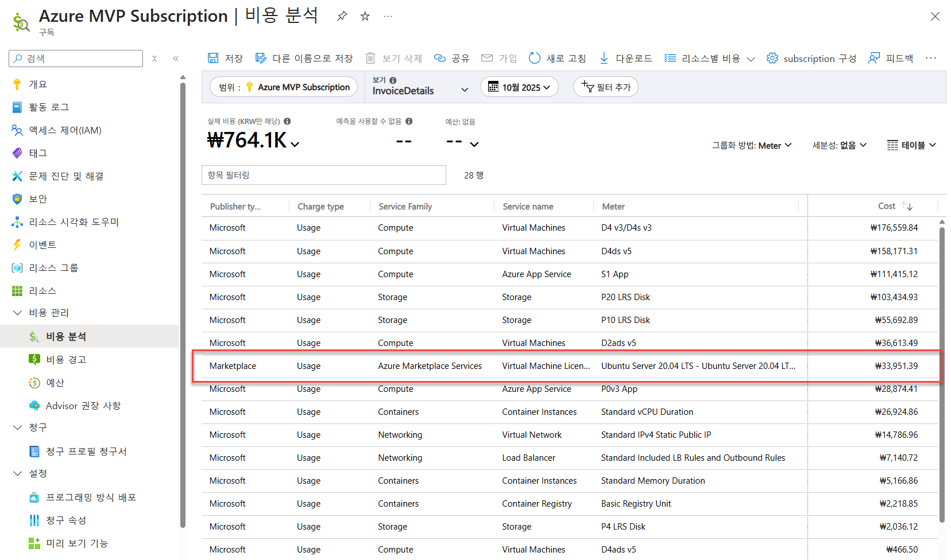Click the D4 v3/D4s v3 meter cell

(627, 228)
